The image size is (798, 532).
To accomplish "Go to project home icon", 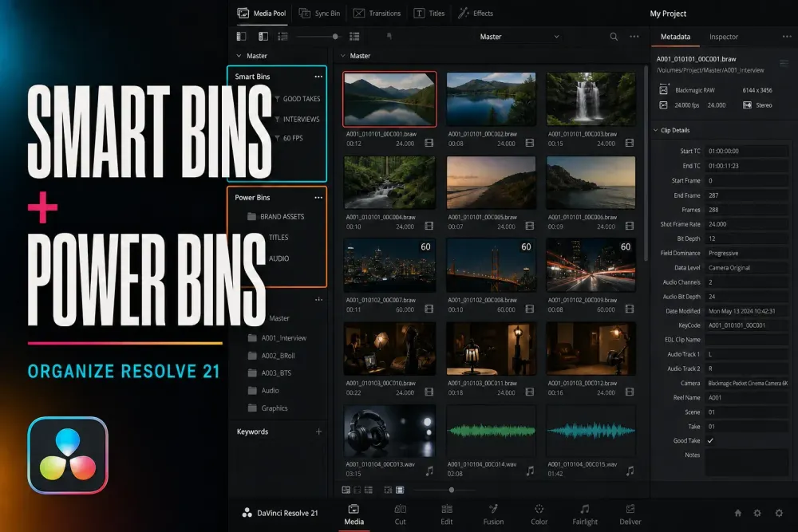I will (x=738, y=513).
